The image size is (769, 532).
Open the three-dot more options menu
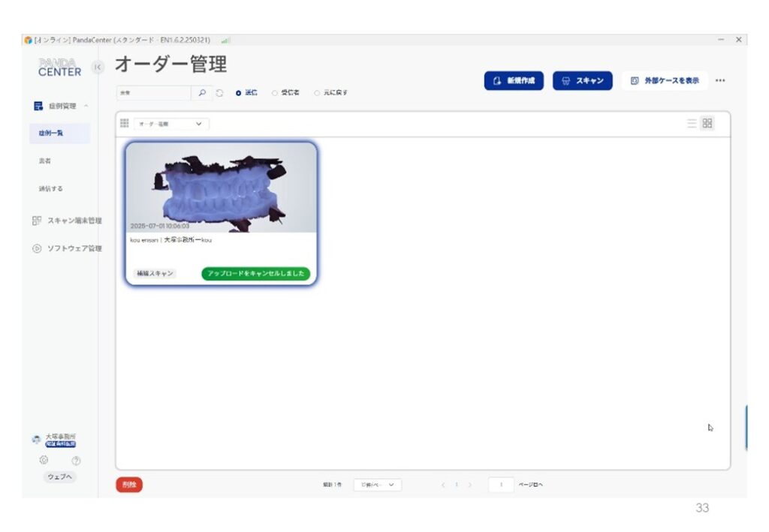pyautogui.click(x=720, y=81)
